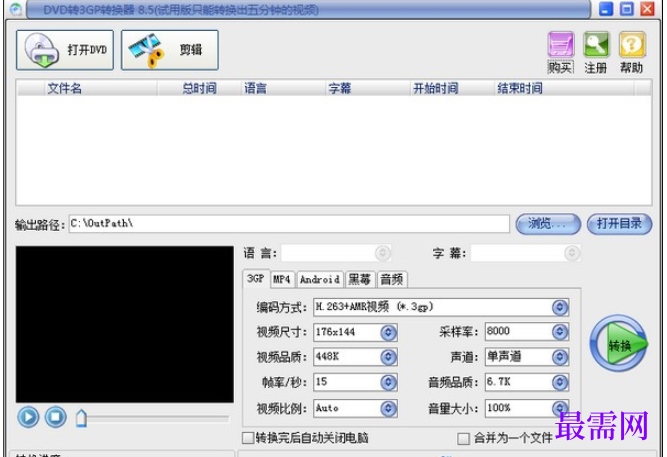Screen dimensions: 667x457
Task: Expand the 音量大小 100% dropdown
Action: click(x=560, y=408)
